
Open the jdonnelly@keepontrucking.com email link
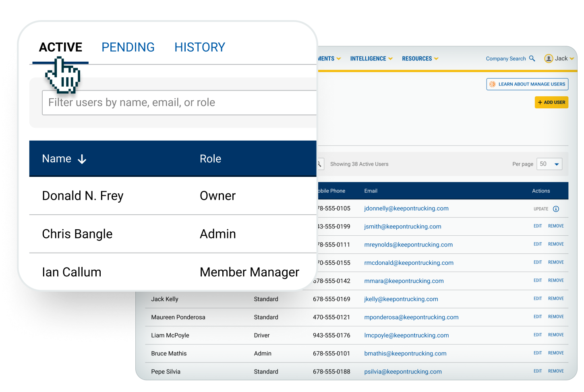(406, 208)
